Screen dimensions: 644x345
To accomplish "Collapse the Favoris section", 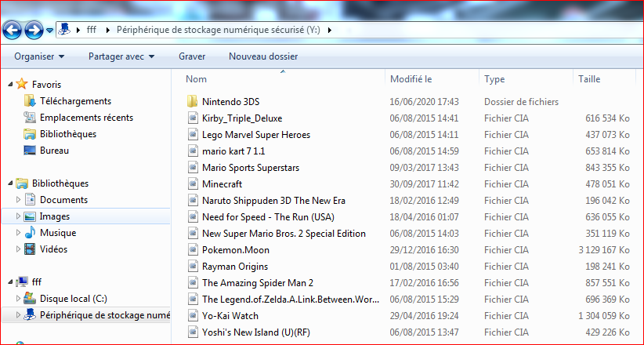I will [x=10, y=85].
